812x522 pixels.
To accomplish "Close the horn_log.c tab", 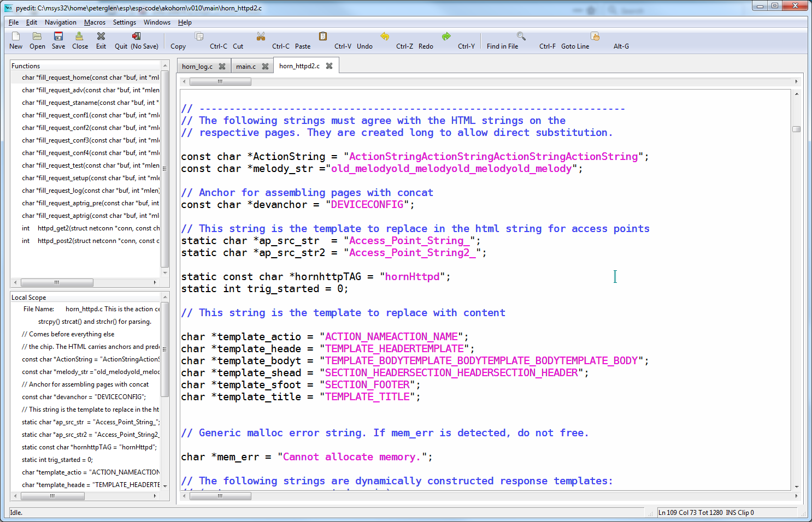I will [x=222, y=67].
